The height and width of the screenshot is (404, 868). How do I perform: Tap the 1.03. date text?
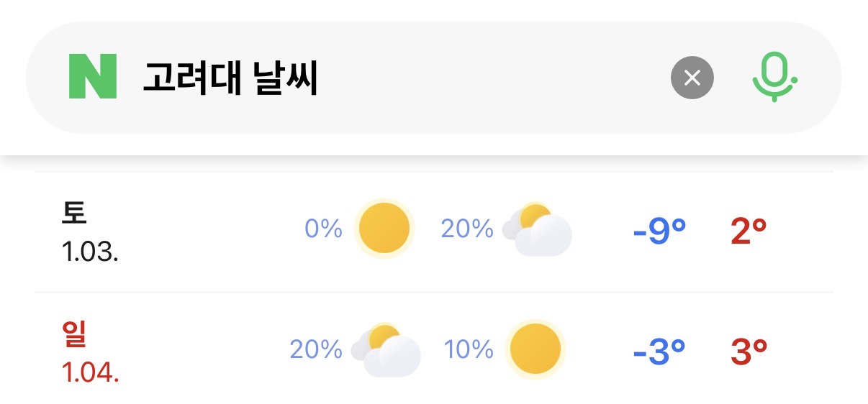(x=90, y=252)
